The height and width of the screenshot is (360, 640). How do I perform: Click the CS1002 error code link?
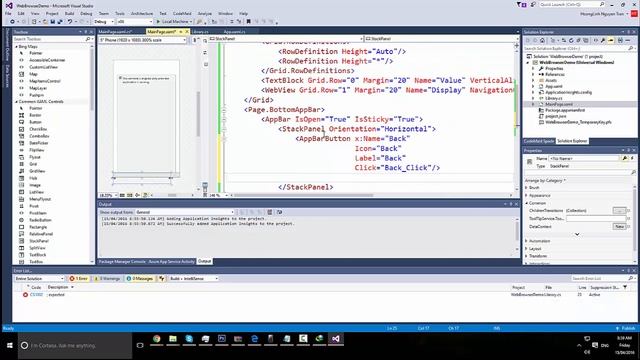[36, 295]
